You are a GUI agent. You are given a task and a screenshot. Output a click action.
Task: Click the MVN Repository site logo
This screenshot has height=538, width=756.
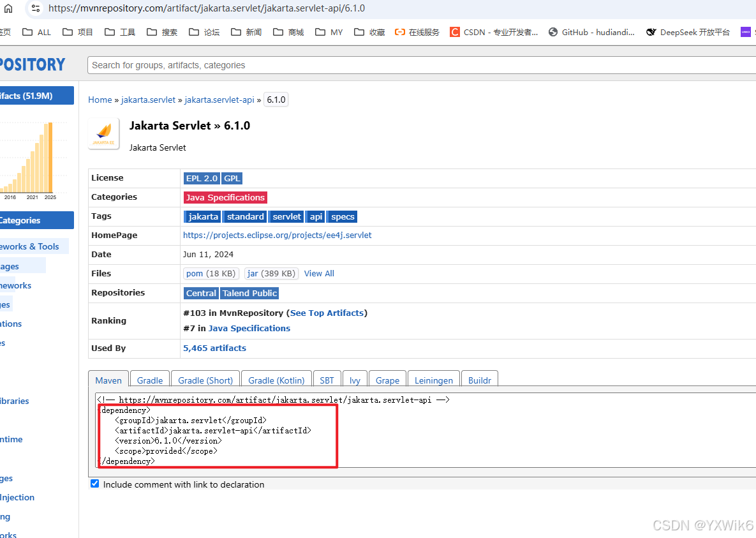[x=33, y=64]
